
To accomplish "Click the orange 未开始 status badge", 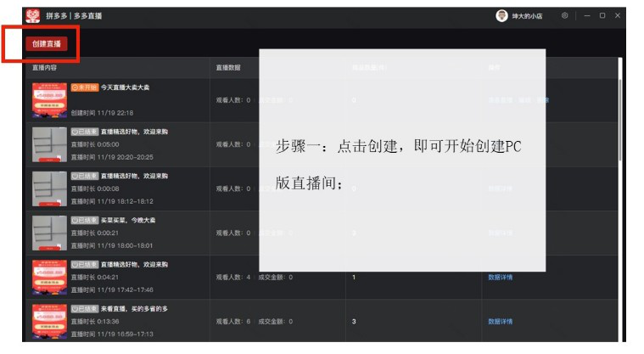I will [84, 87].
